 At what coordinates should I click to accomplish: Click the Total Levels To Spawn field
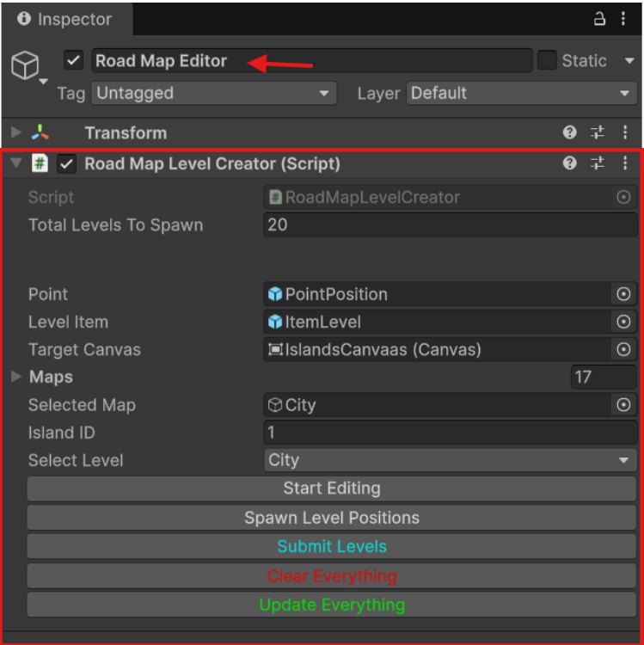click(x=450, y=225)
